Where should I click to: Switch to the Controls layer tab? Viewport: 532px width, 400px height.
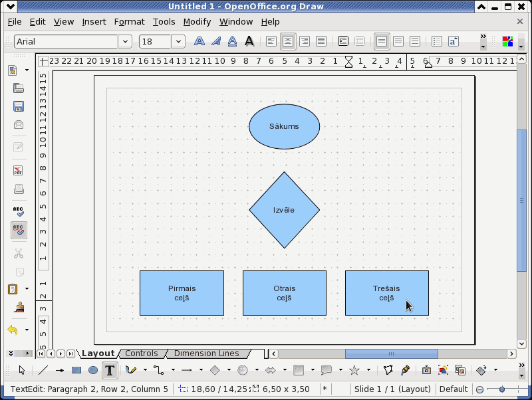click(142, 353)
